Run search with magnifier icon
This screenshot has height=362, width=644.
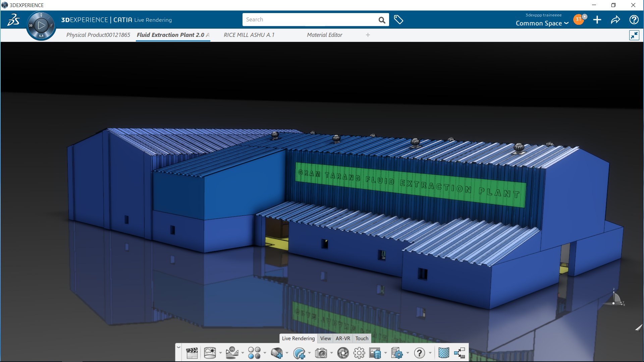point(382,20)
